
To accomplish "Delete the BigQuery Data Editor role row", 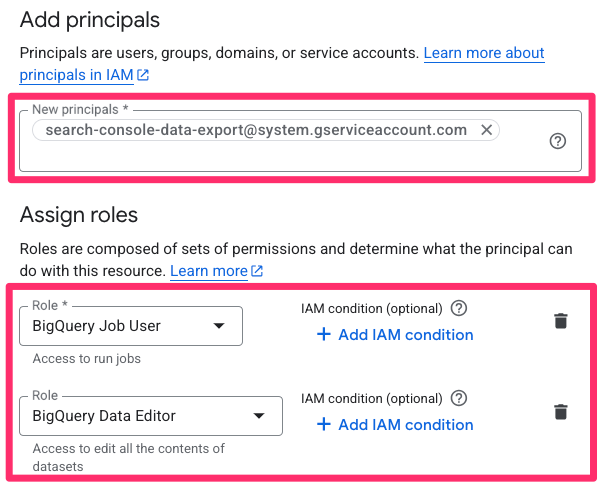I will 561,412.
